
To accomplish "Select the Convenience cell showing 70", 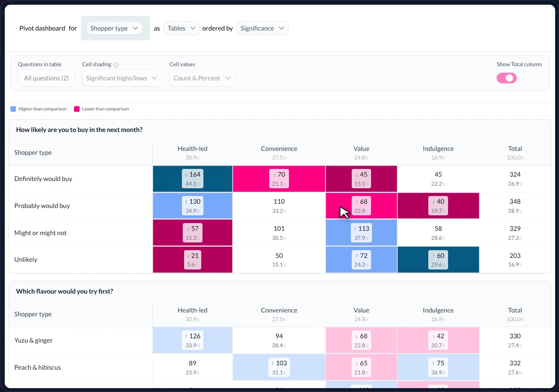I will [279, 179].
